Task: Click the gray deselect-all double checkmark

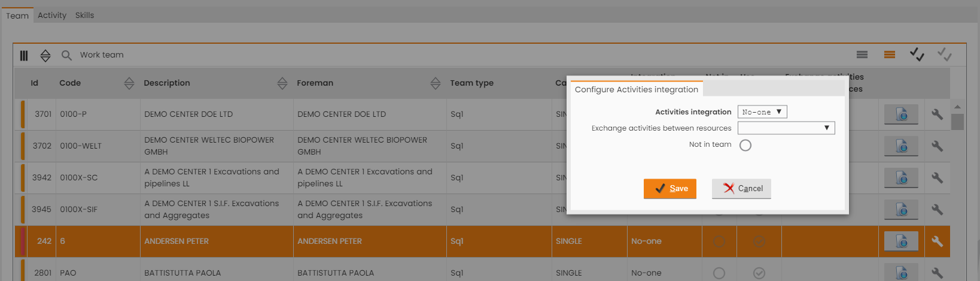Action: coord(944,55)
